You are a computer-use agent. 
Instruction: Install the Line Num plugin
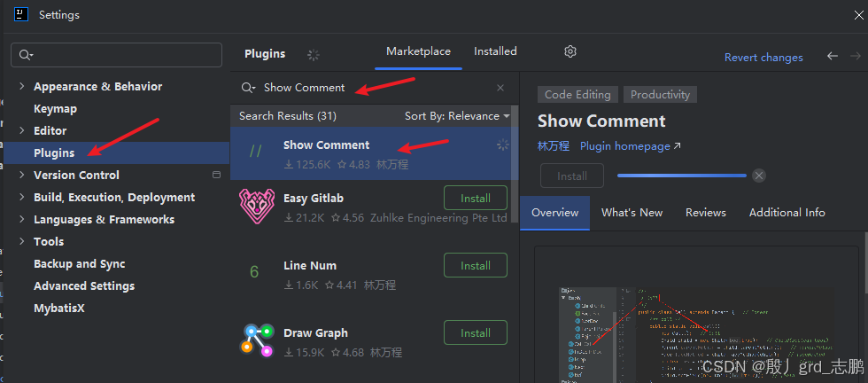point(476,265)
